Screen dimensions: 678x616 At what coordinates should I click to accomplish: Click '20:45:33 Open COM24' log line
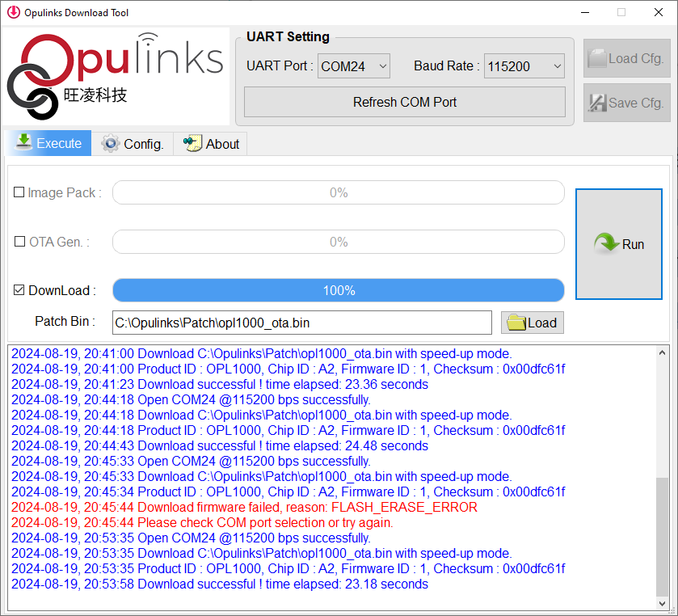point(191,461)
